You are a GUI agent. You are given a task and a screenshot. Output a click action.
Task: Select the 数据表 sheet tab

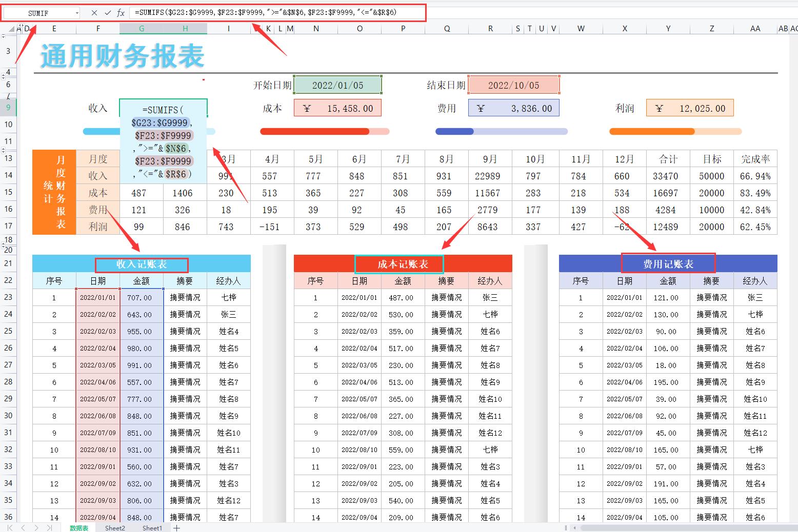tap(78, 528)
